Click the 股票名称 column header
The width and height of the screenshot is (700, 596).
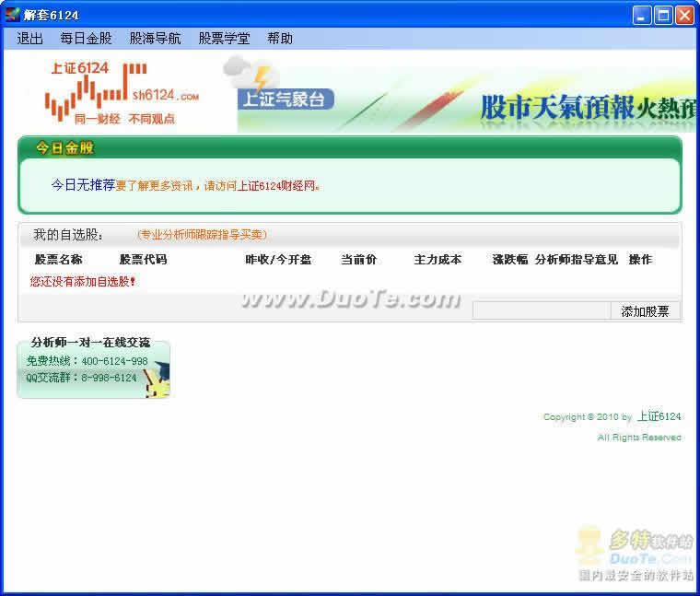58,260
